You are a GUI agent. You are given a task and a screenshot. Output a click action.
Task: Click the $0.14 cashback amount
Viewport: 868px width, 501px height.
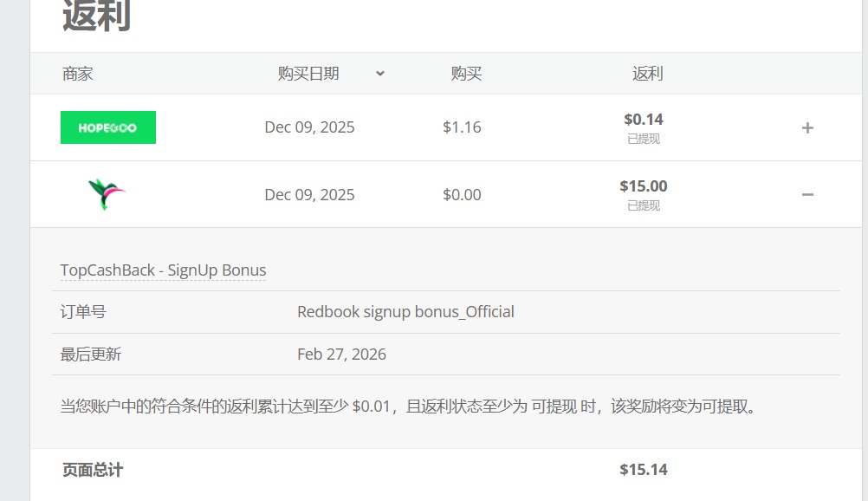click(644, 120)
